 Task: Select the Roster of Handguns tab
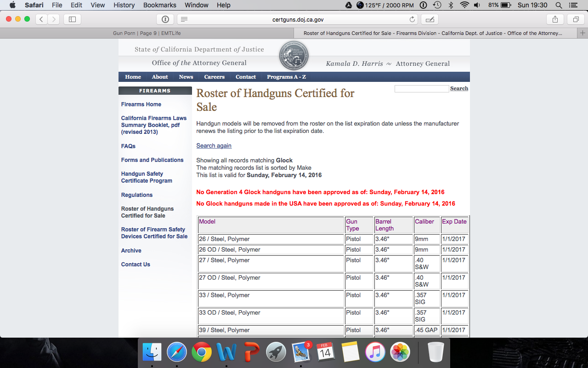click(435, 33)
